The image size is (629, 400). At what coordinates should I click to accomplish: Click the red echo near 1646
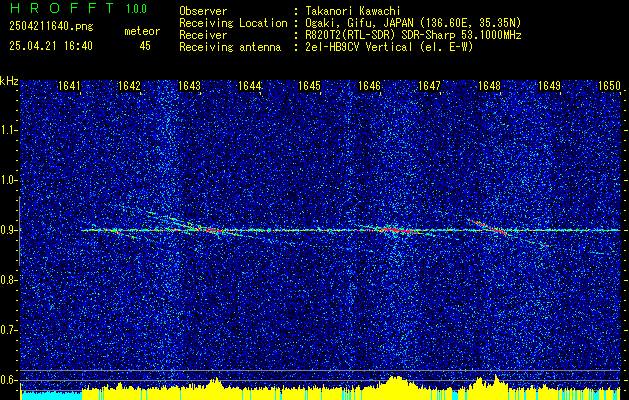395,230
